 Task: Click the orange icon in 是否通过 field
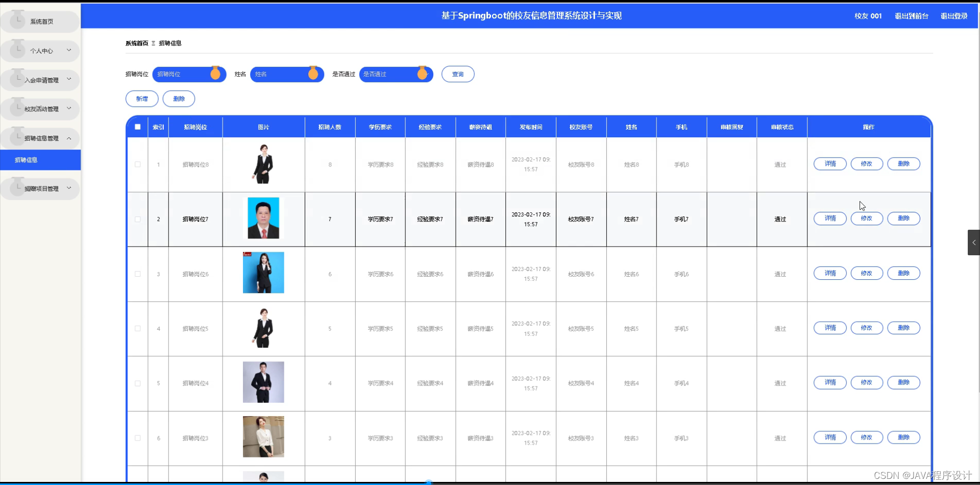tap(422, 74)
